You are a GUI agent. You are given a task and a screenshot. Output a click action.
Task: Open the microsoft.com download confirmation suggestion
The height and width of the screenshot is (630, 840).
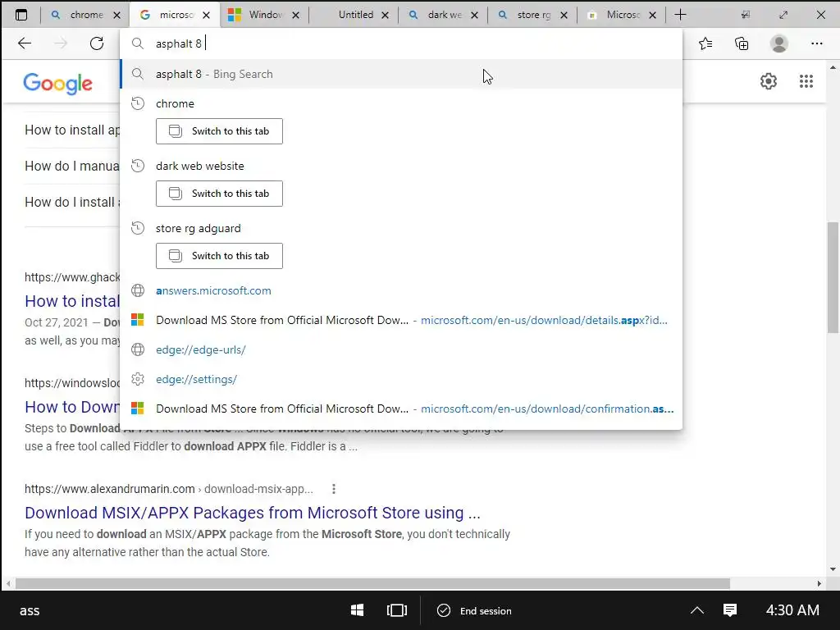tap(401, 409)
